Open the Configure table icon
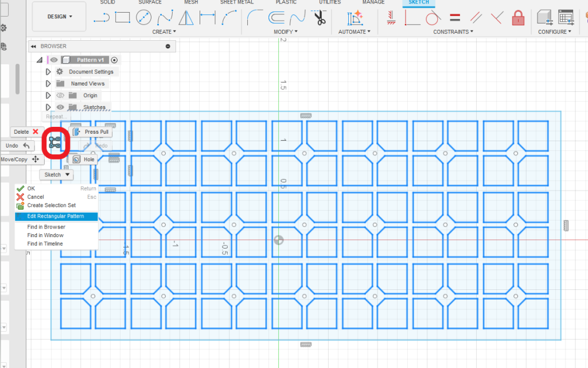 coord(566,17)
